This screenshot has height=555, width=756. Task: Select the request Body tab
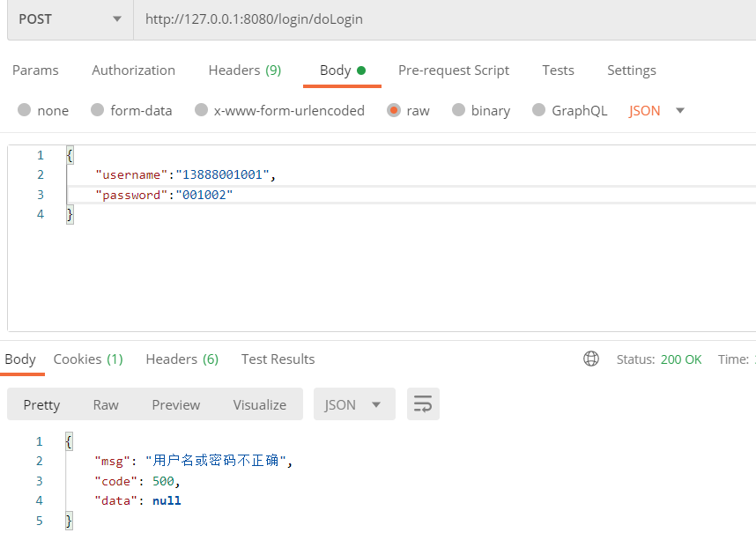click(x=343, y=70)
